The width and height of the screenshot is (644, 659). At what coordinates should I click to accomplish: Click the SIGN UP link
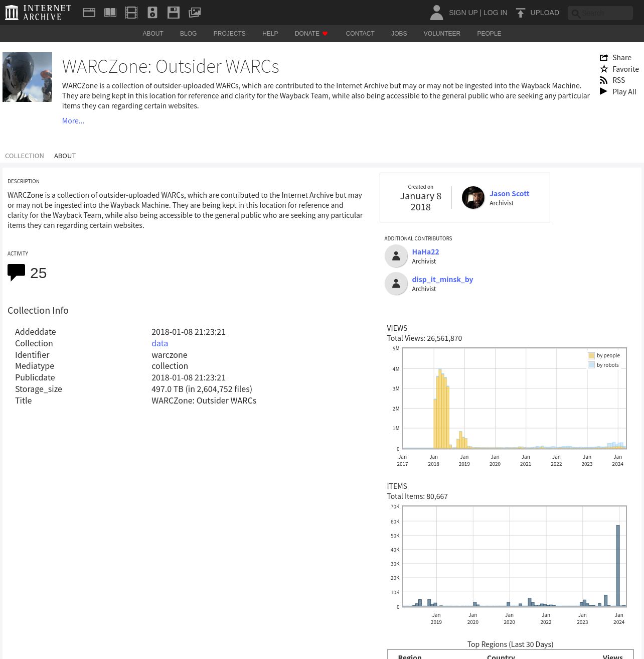coord(463,13)
